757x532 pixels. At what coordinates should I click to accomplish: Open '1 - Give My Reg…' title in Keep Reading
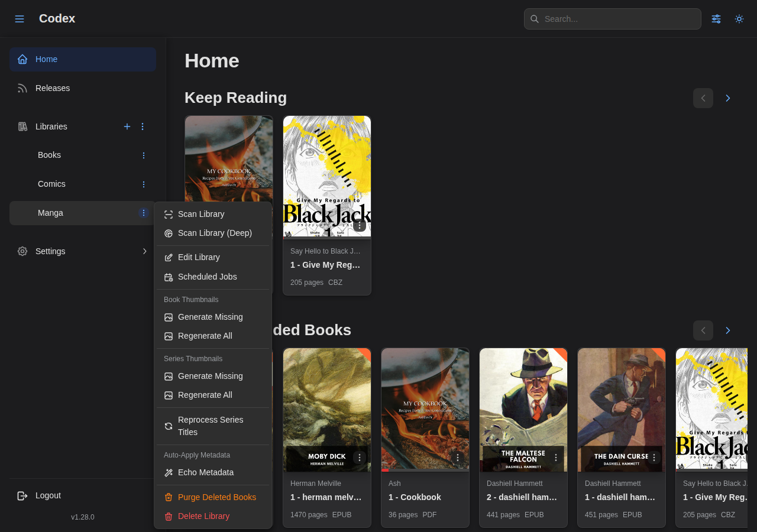tap(325, 265)
